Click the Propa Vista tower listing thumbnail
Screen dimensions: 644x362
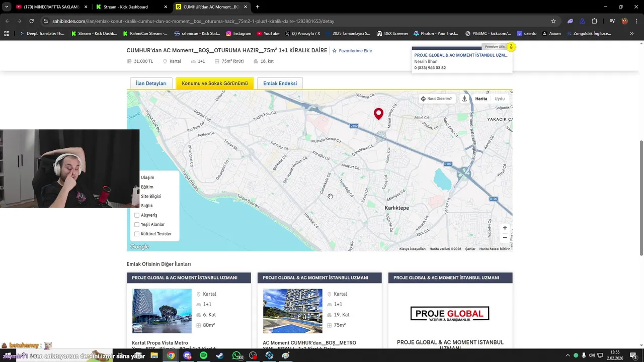tap(162, 311)
